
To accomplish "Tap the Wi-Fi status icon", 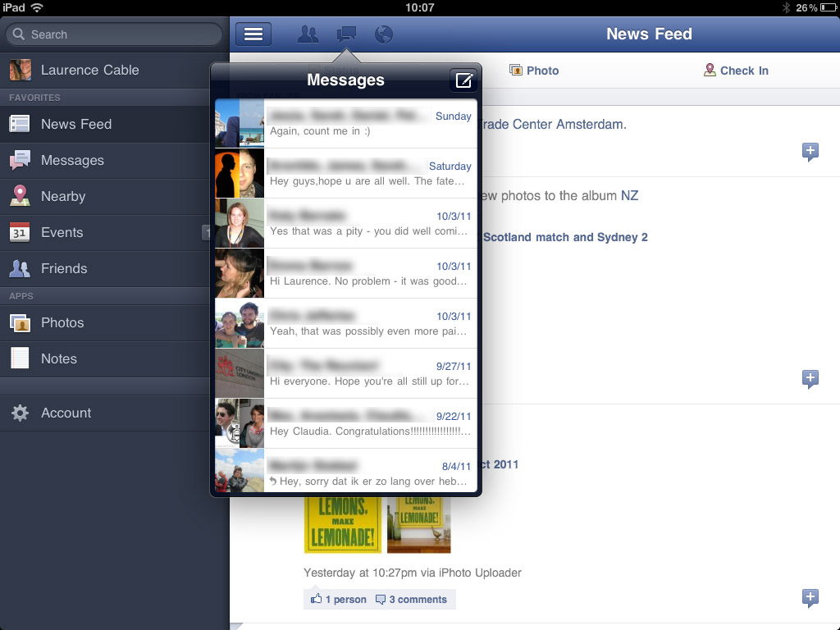I will (37, 7).
